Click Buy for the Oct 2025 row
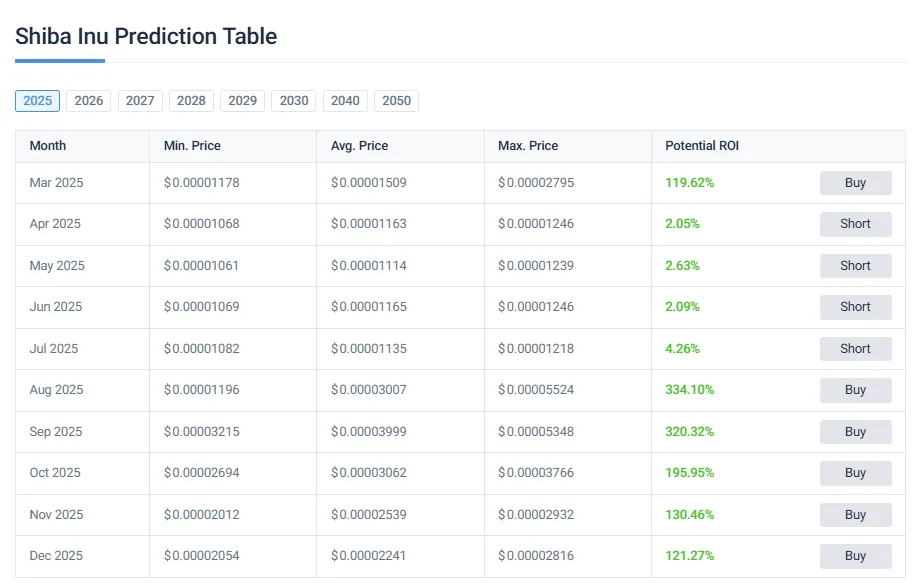 pos(855,473)
